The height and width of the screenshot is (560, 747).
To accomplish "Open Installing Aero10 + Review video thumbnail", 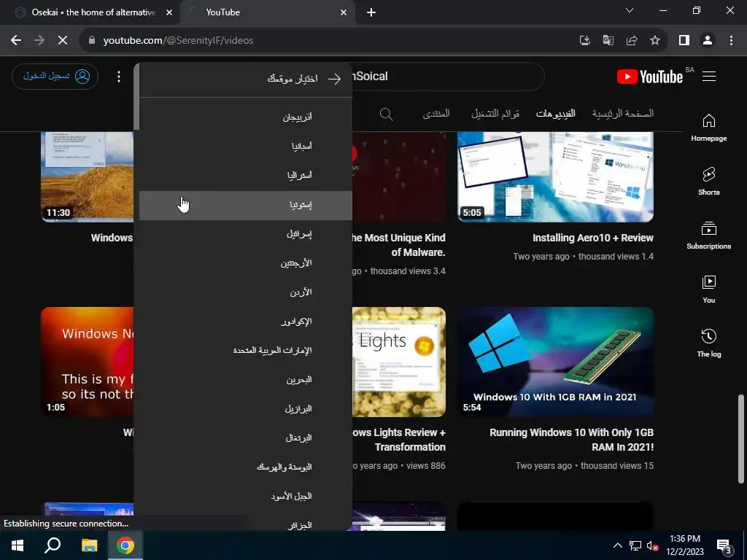I will point(555,177).
